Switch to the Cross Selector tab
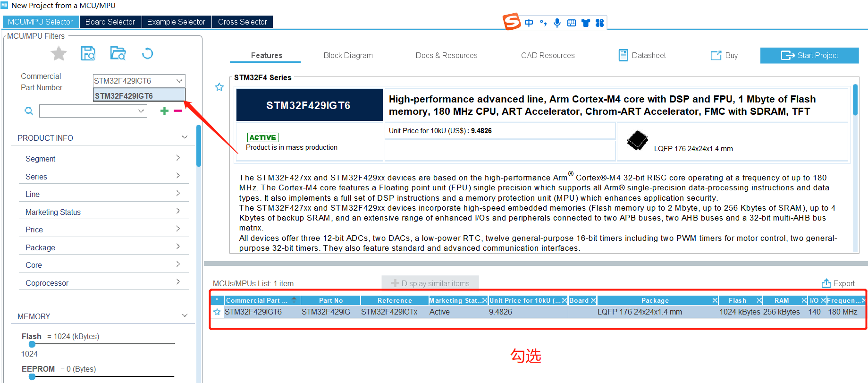The width and height of the screenshot is (868, 383). [242, 22]
